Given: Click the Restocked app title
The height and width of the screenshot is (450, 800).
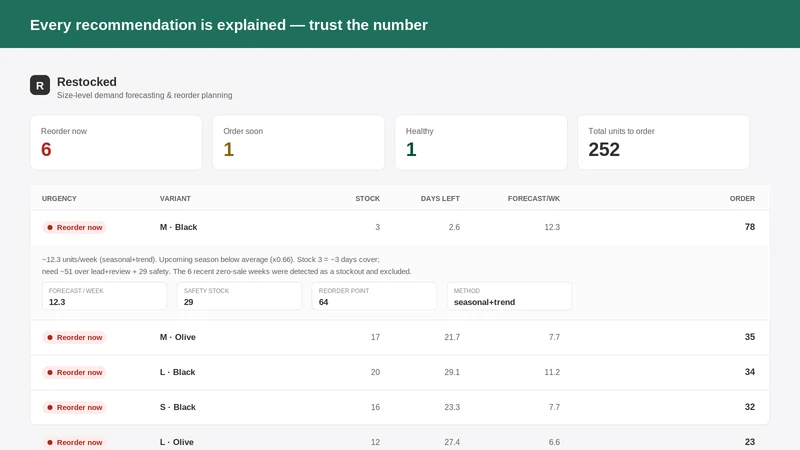Looking at the screenshot, I should point(87,82).
